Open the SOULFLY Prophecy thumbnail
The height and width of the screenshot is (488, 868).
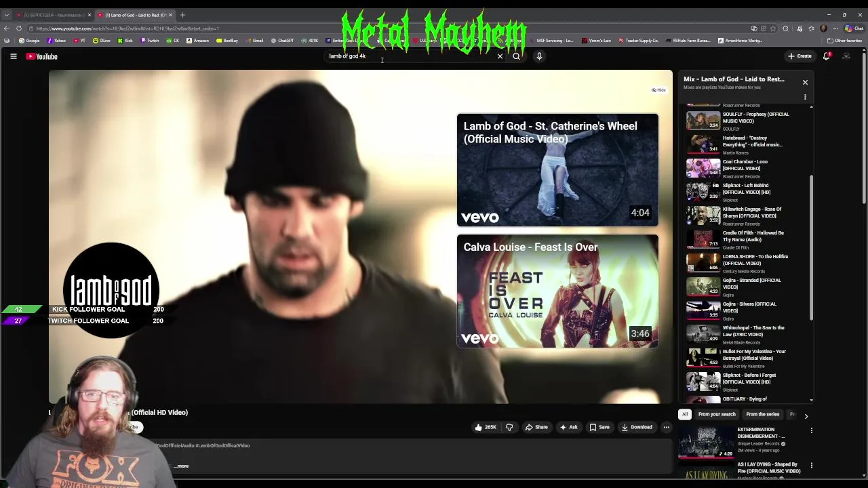click(x=703, y=120)
